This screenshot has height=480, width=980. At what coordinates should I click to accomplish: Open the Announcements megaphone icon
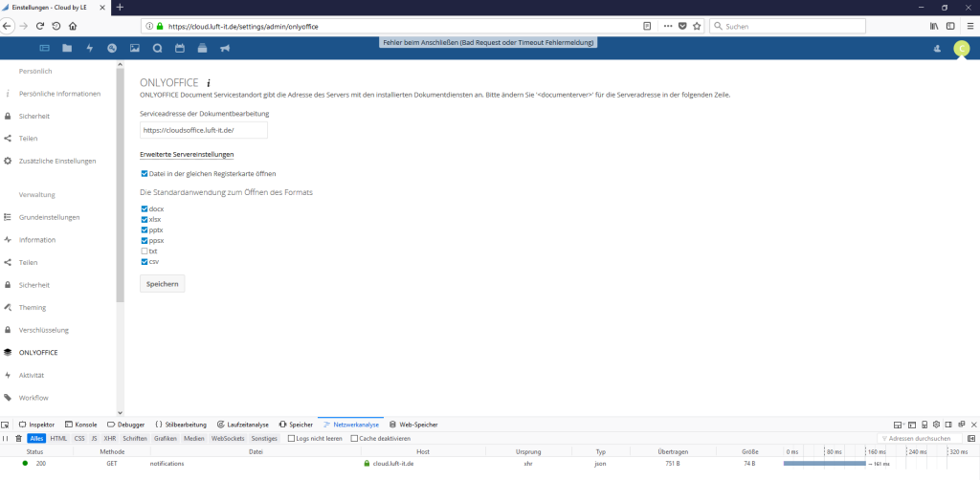coord(224,48)
